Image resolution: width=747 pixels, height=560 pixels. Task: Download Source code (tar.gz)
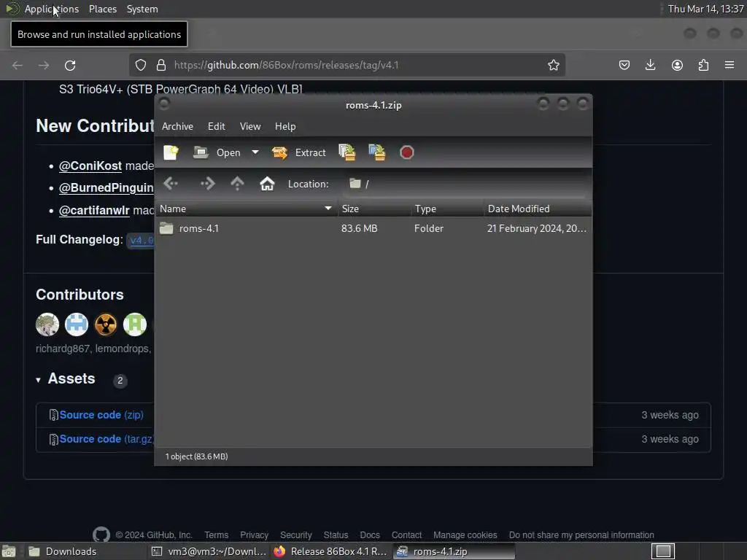click(x=107, y=439)
